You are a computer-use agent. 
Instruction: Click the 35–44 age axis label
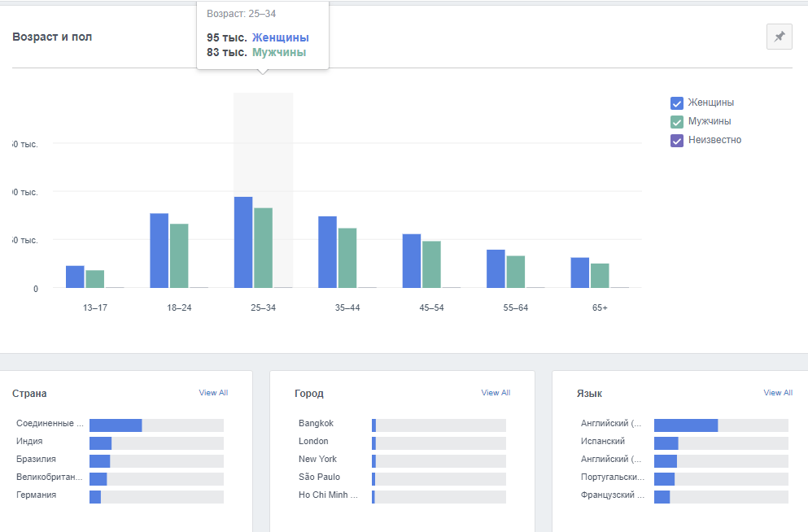(347, 308)
